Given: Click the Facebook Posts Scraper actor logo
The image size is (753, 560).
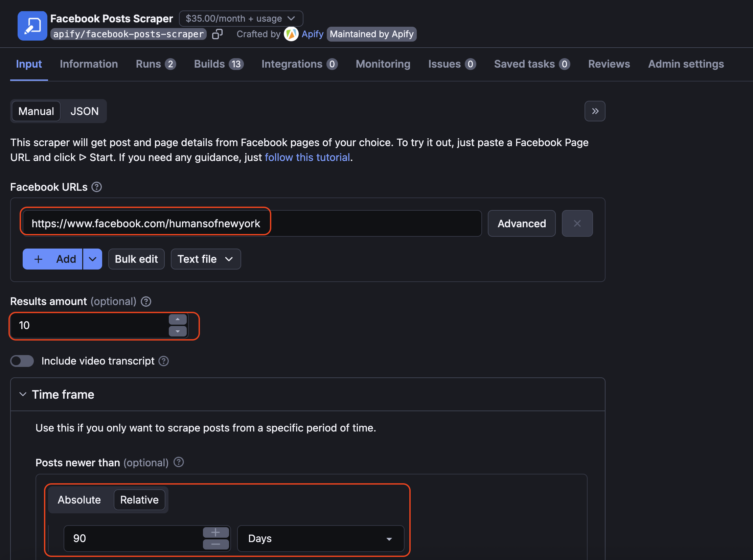Looking at the screenshot, I should point(32,26).
